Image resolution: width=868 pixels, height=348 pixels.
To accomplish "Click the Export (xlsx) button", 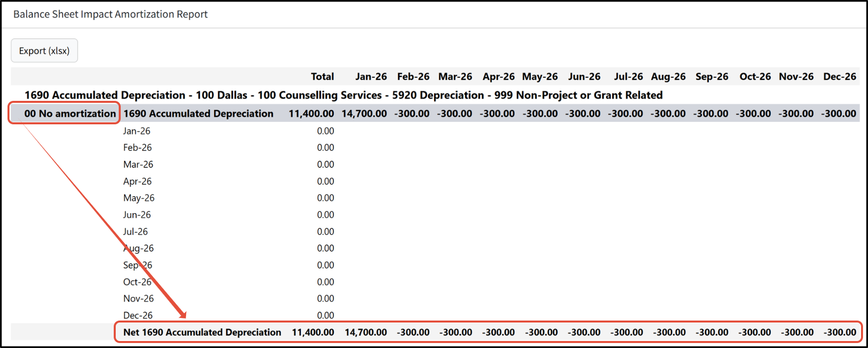I will click(44, 50).
